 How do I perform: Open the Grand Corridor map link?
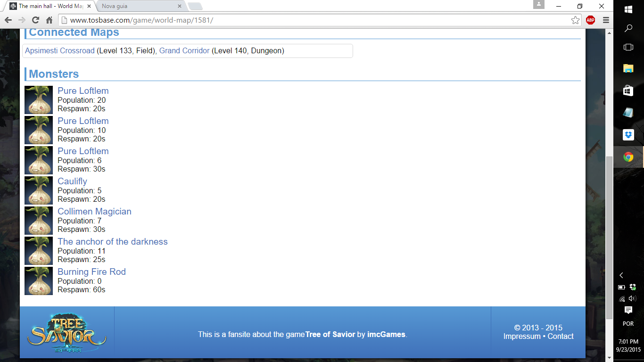pyautogui.click(x=184, y=51)
